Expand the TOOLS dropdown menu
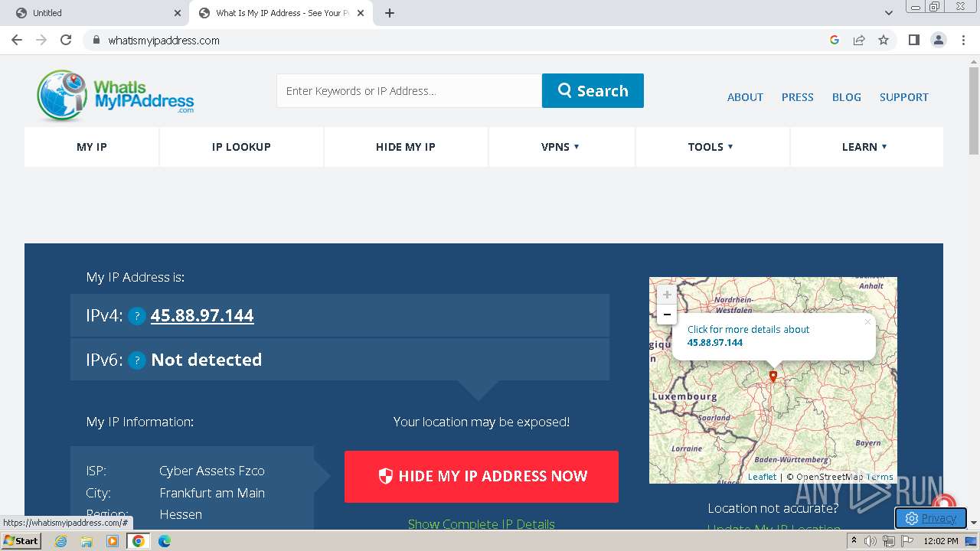 [x=712, y=147]
